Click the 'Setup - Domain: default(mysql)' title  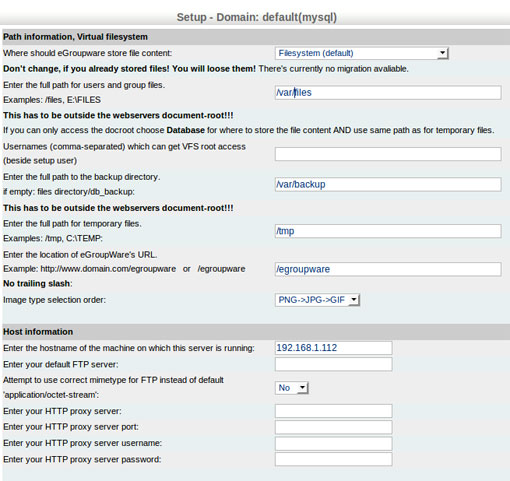[257, 17]
